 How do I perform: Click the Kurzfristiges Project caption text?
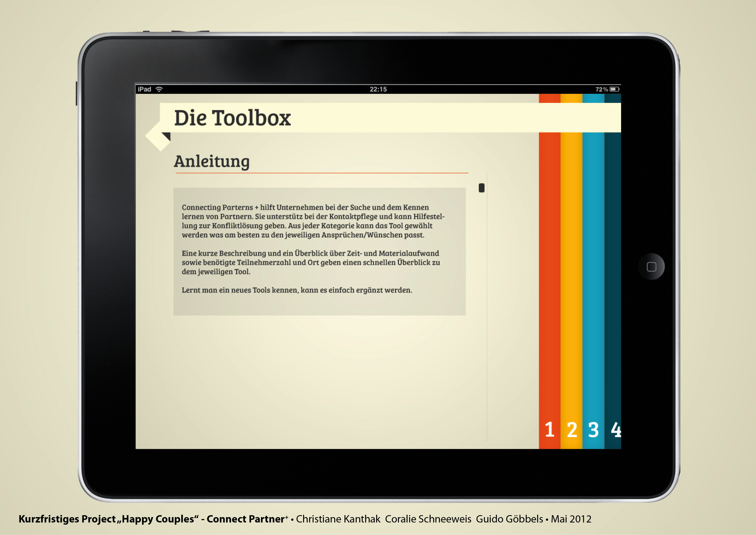coord(67,519)
